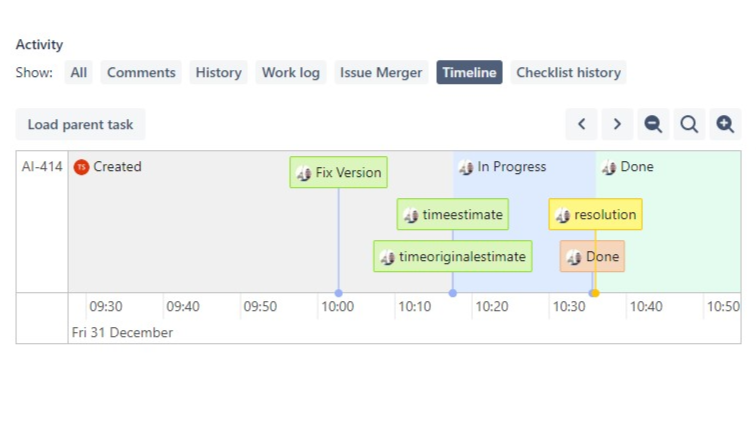
Task: Click the 09:30 time label
Action: [106, 307]
